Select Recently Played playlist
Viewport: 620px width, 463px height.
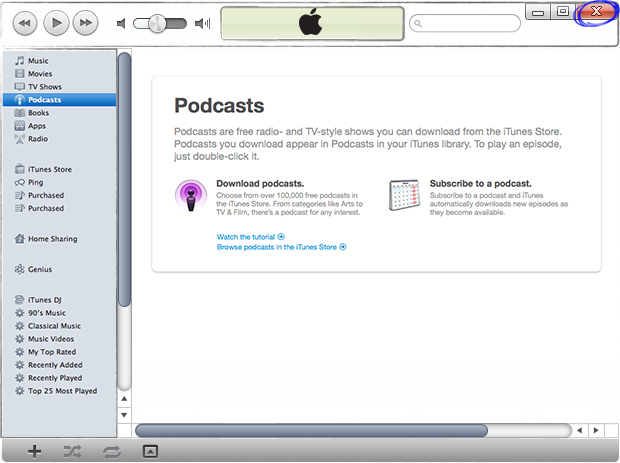click(59, 378)
